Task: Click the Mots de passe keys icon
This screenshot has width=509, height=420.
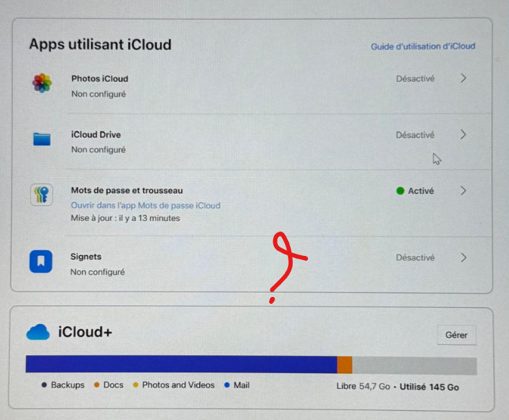Action: (42, 195)
